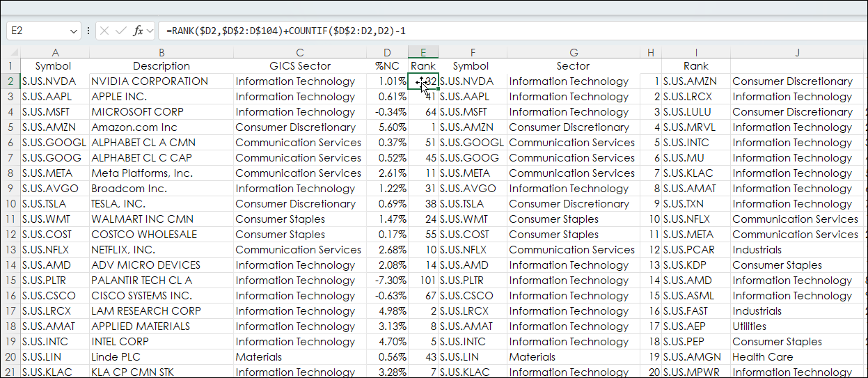
Task: Click the %NC header cell in D1
Action: pyautogui.click(x=387, y=66)
